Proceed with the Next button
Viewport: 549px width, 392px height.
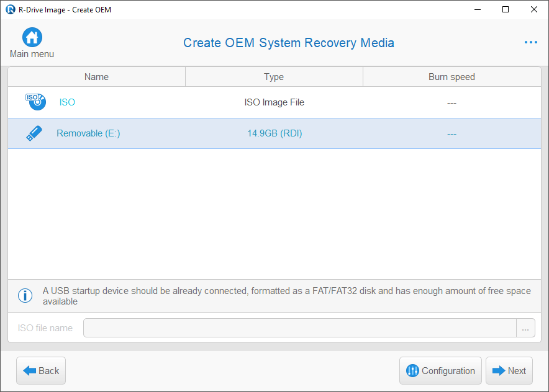[509, 371]
